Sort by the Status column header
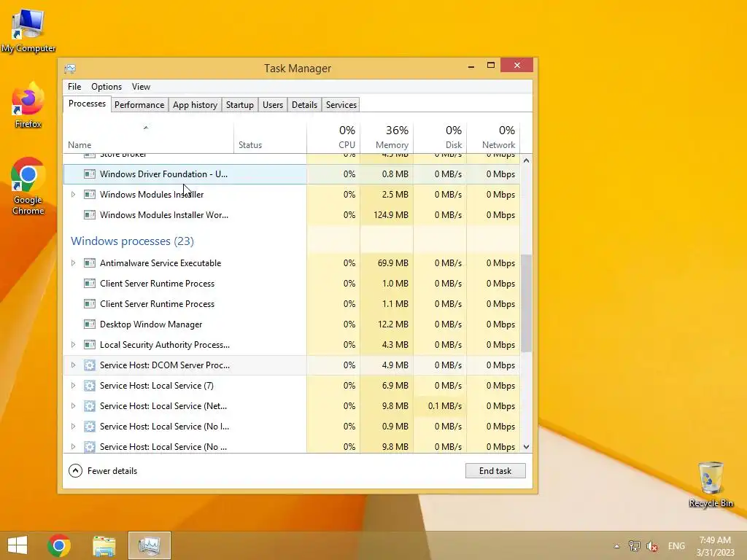Viewport: 747px width, 560px height. [270, 138]
